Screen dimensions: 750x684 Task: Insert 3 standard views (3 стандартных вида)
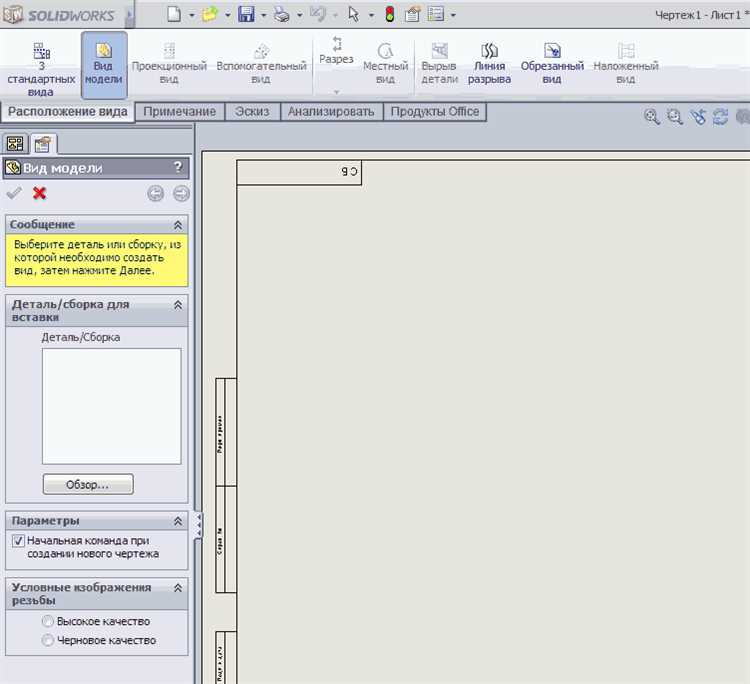(41, 69)
